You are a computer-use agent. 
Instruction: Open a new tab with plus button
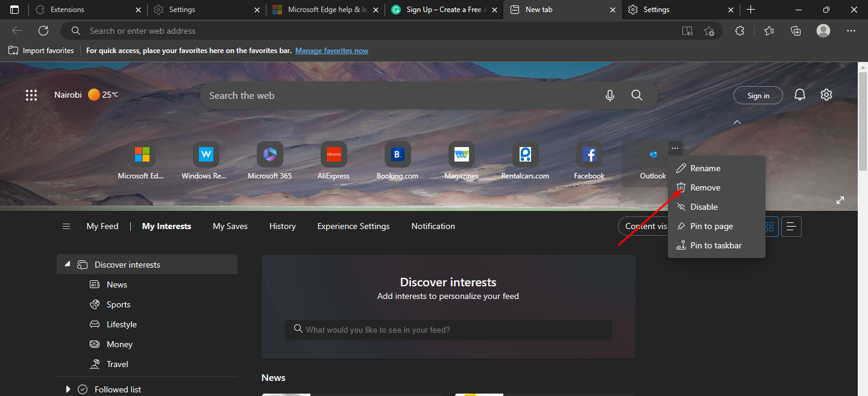(750, 10)
